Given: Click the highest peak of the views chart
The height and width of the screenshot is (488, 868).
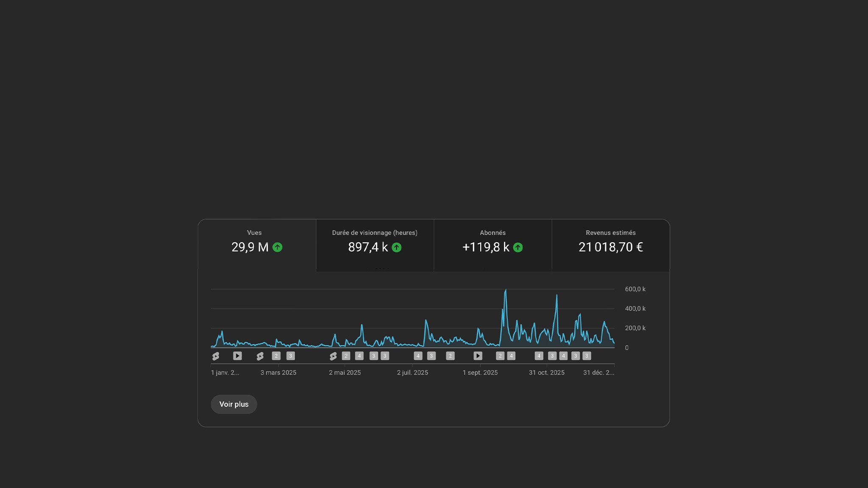Looking at the screenshot, I should pyautogui.click(x=506, y=291).
